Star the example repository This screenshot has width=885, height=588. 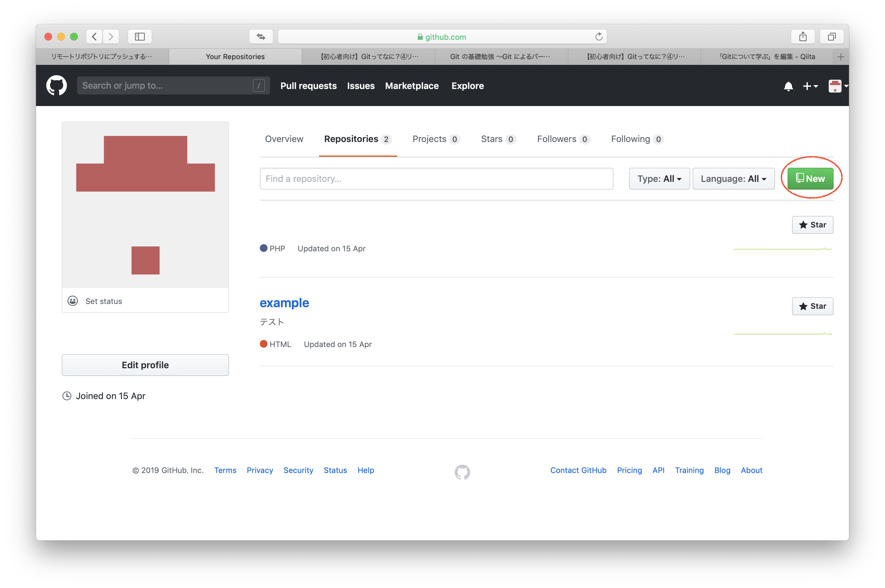[x=812, y=306]
